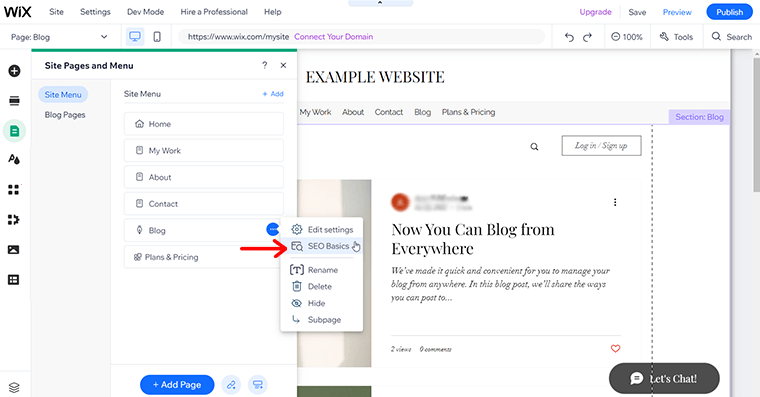Open the Pages & Menu sidebar icon
The height and width of the screenshot is (397, 760).
pos(14,131)
